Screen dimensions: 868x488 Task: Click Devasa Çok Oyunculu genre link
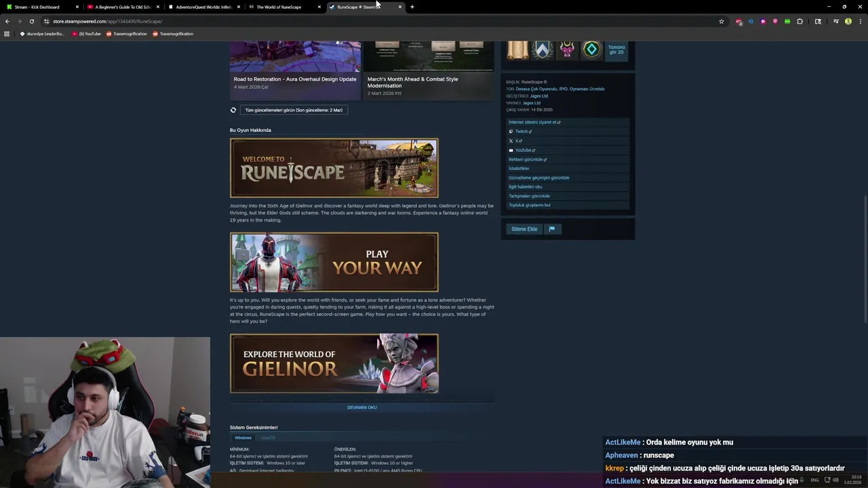coord(536,89)
